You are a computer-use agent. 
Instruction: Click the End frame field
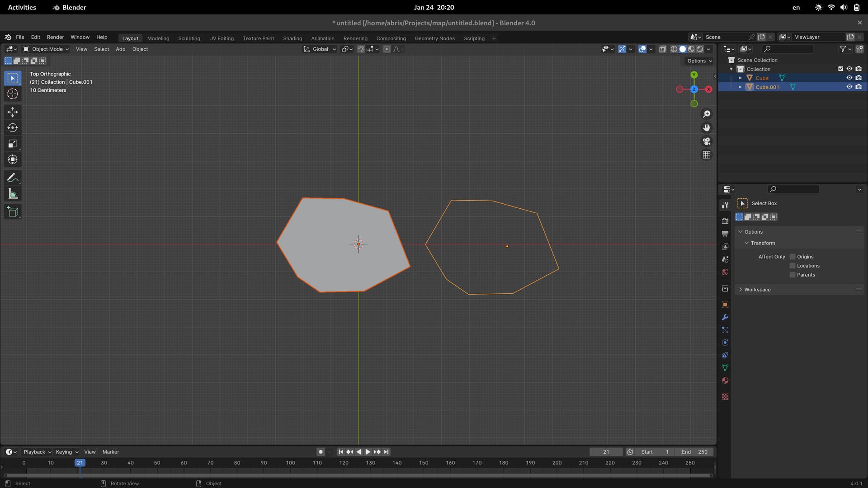pos(694,452)
